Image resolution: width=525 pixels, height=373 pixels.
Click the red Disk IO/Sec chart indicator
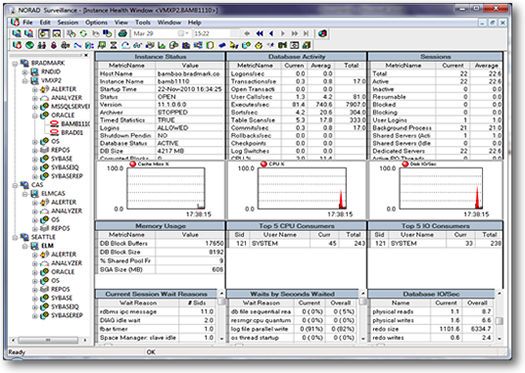405,164
